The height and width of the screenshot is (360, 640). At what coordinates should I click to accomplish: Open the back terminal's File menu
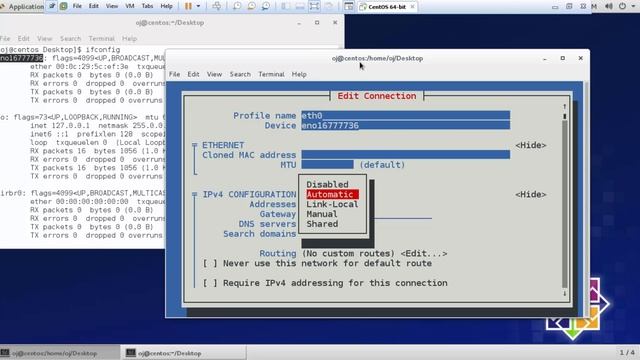pyautogui.click(x=5, y=38)
